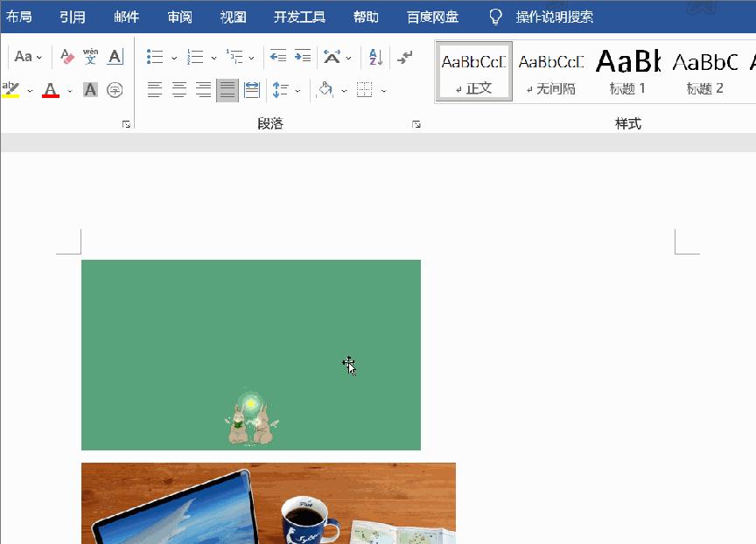Image resolution: width=756 pixels, height=544 pixels.
Task: Click the decrease indent icon
Action: pos(277,56)
